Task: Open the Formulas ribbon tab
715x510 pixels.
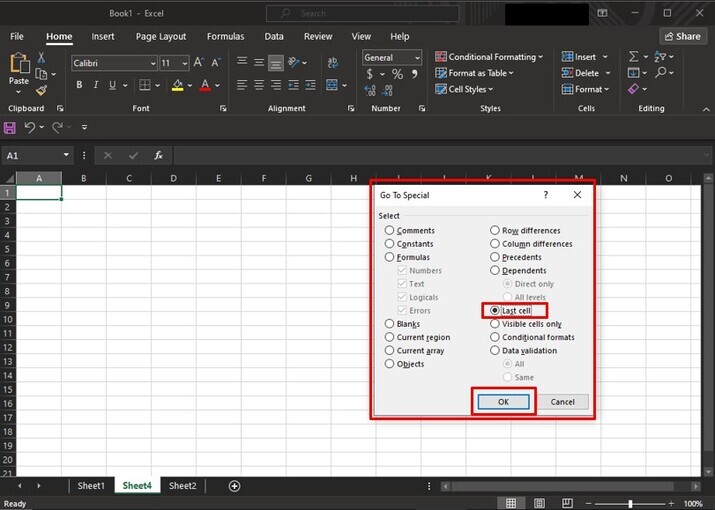Action: tap(225, 36)
